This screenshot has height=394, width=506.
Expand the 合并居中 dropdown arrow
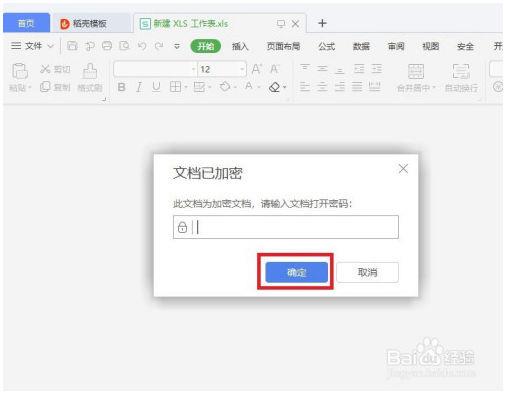pos(434,88)
